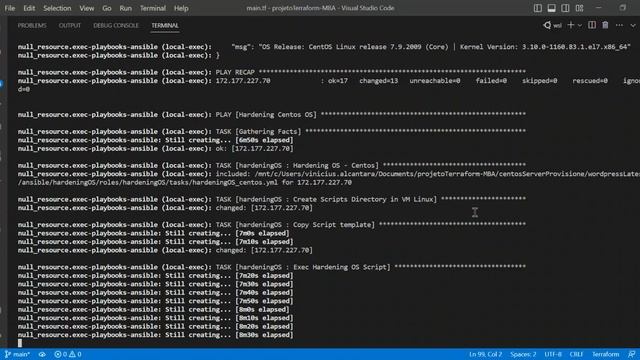Minimize the Visual Studio Code window

(599, 8)
